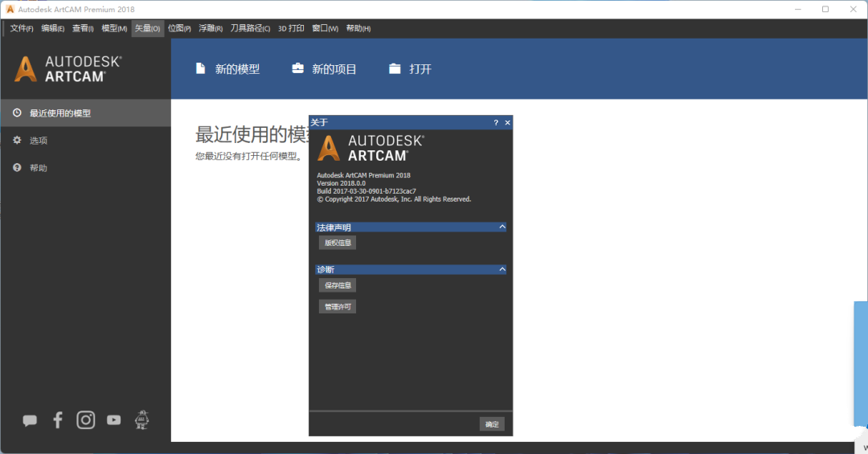Open the 帮助(H) menu
This screenshot has height=454, width=868.
pyautogui.click(x=358, y=28)
